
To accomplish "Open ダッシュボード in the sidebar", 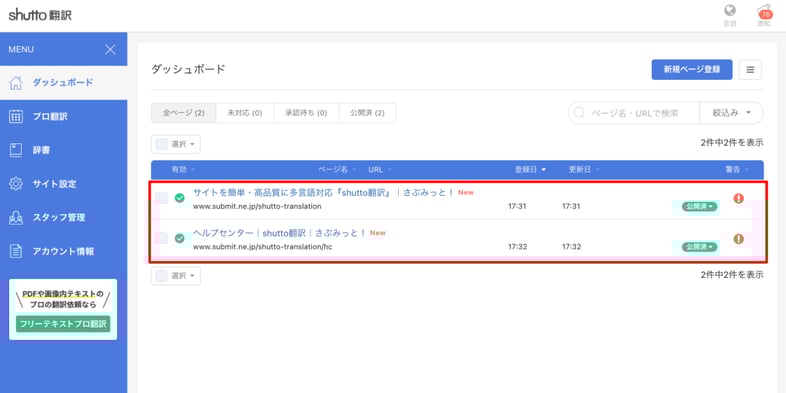I will (x=64, y=83).
